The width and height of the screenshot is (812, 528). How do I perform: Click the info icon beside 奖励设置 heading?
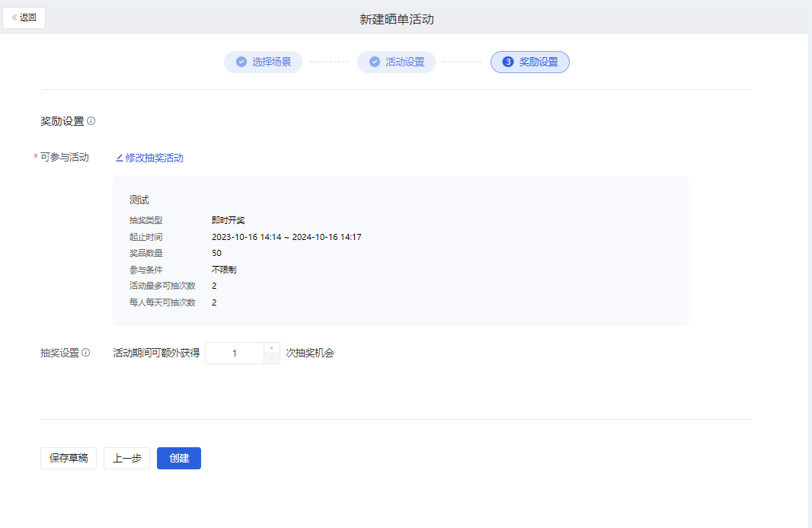coord(91,120)
